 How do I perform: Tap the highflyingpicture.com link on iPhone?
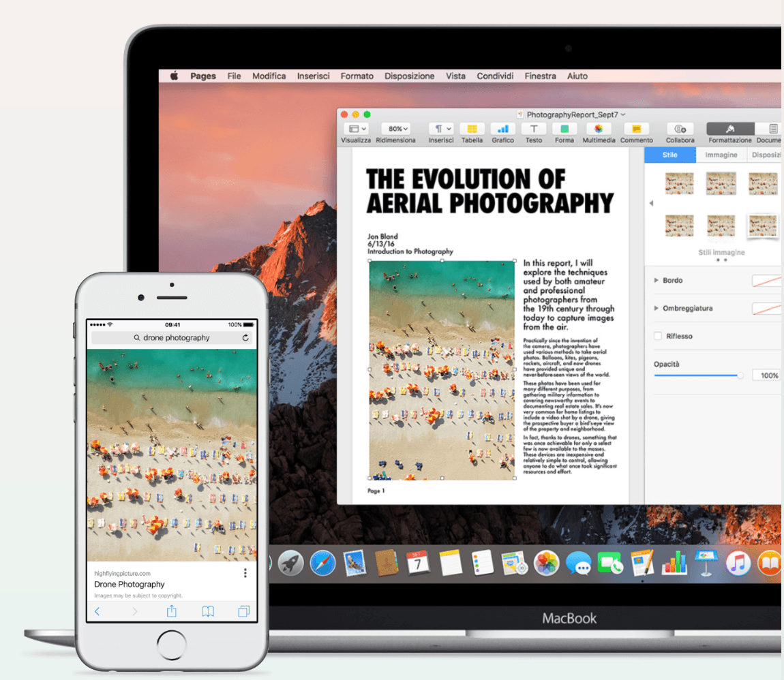tap(123, 574)
